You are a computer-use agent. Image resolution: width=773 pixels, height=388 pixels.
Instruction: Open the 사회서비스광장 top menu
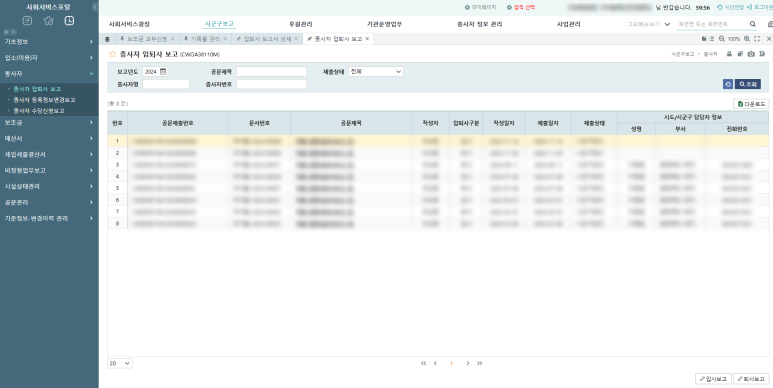click(129, 24)
